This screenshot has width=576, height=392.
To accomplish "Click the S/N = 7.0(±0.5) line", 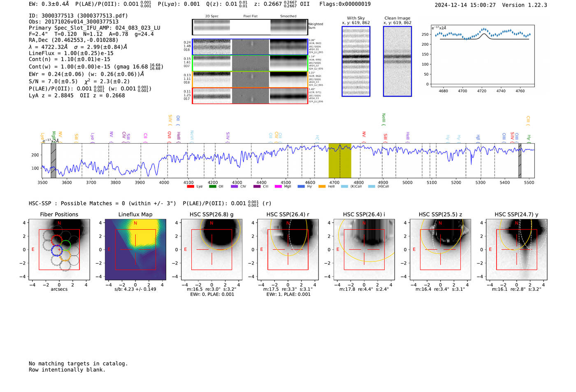I will pyautogui.click(x=79, y=81).
